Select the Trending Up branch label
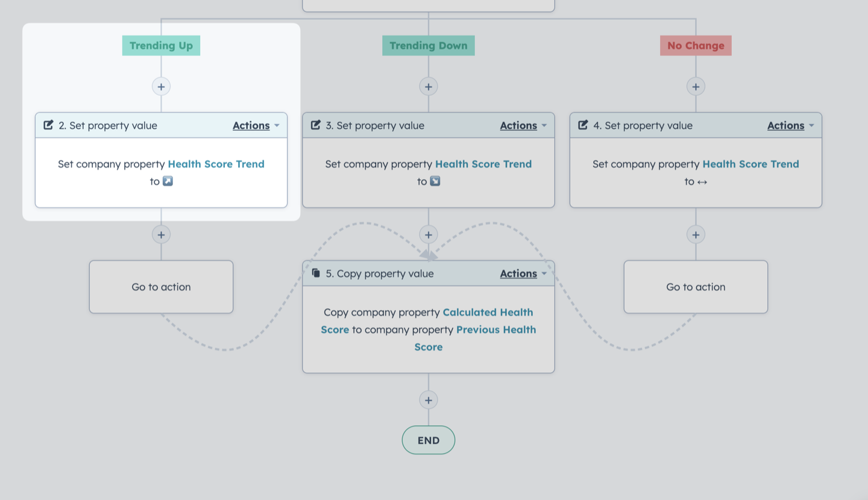This screenshot has height=500, width=868. pos(161,45)
